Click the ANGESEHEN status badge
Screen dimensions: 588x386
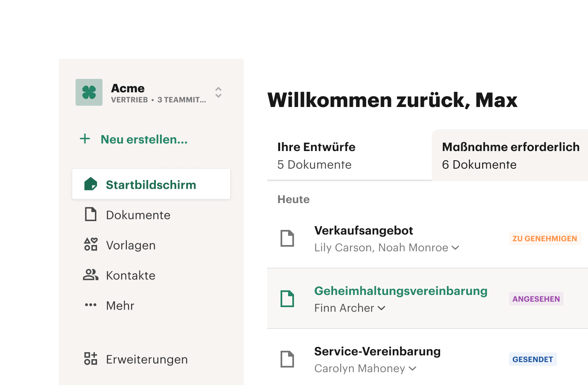tap(536, 299)
